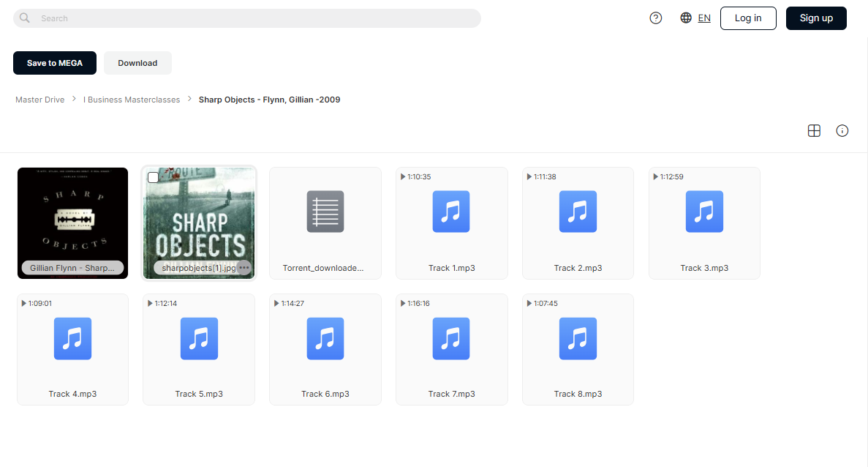
Task: Click the play triangle showing 1:10:35
Action: [x=403, y=176]
